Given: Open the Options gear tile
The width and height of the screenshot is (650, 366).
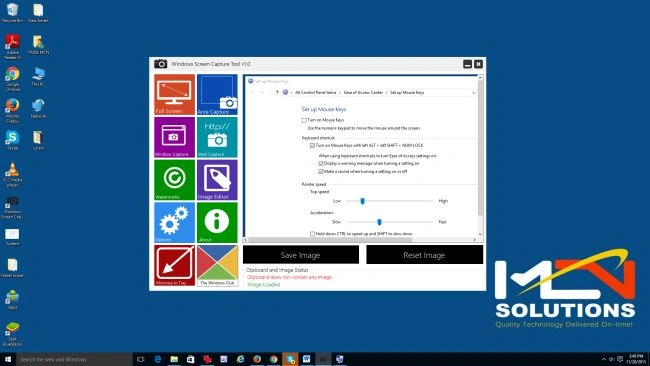Looking at the screenshot, I should point(175,223).
